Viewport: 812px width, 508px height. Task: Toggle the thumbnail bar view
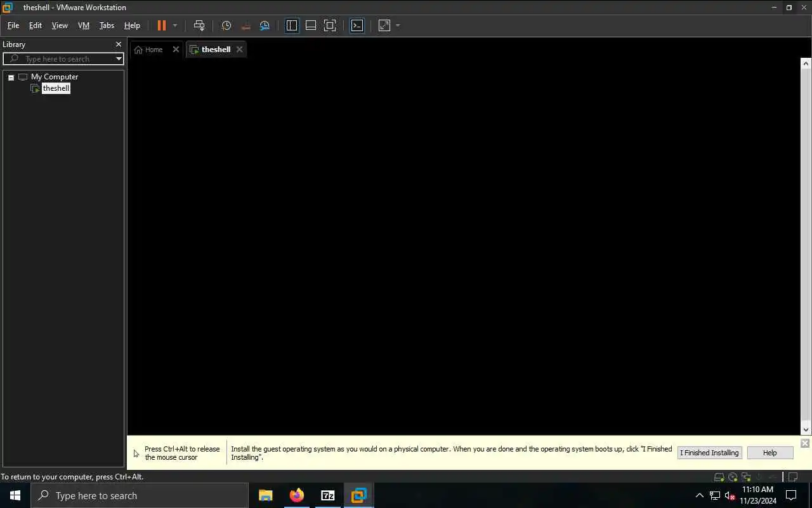[311, 25]
